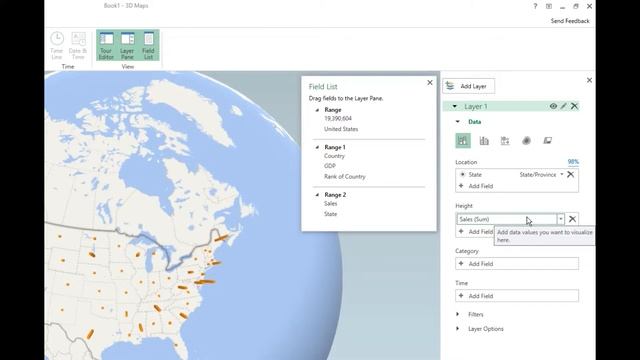Toggle the Layer Pane view
The height and width of the screenshot is (360, 640).
[x=127, y=46]
